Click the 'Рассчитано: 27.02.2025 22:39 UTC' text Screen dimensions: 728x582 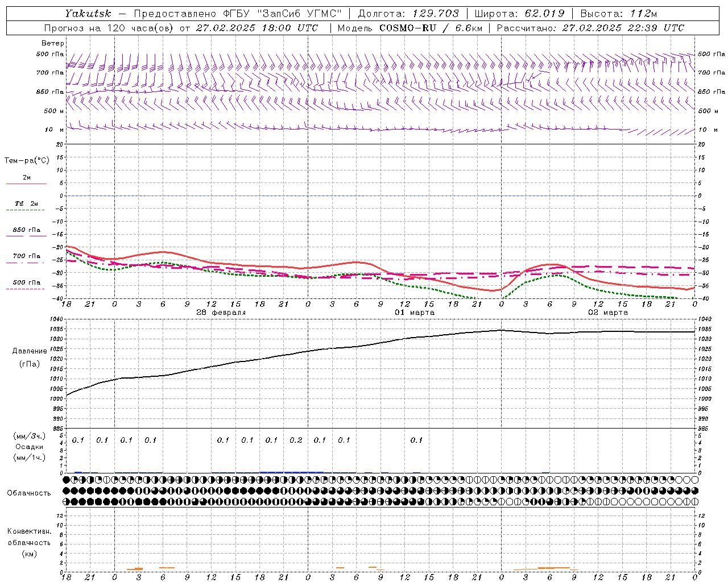[x=590, y=28]
